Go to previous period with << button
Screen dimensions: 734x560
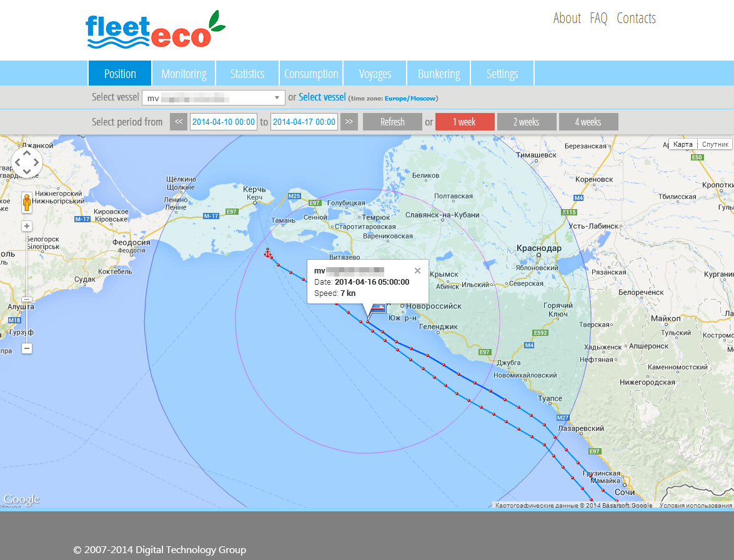[x=179, y=122]
